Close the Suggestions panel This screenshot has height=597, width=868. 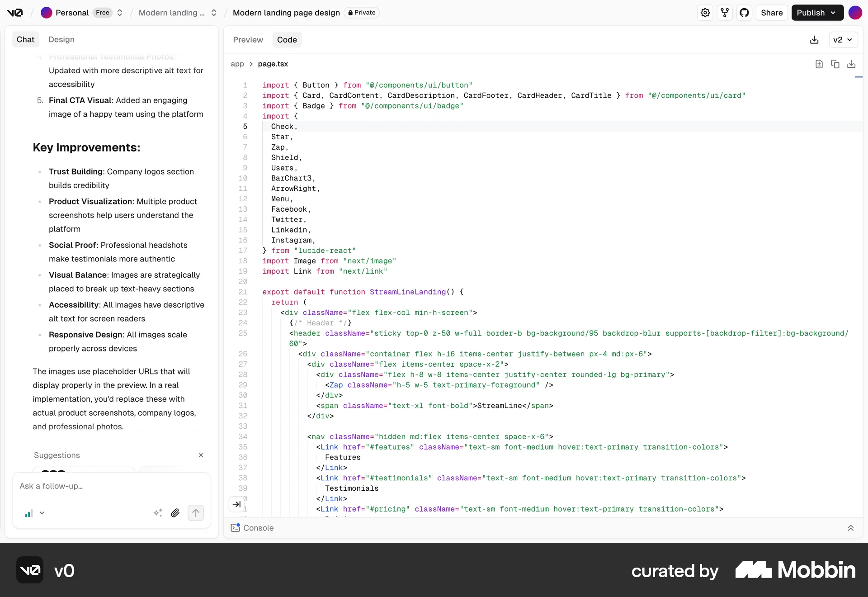[x=201, y=455]
